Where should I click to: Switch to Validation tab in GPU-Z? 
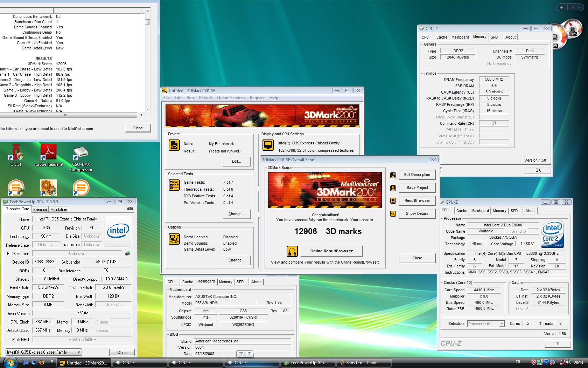[x=59, y=210]
